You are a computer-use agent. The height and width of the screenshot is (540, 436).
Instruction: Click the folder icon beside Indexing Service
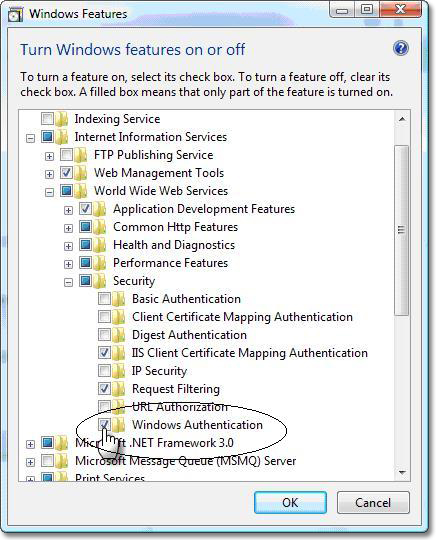pyautogui.click(x=63, y=119)
